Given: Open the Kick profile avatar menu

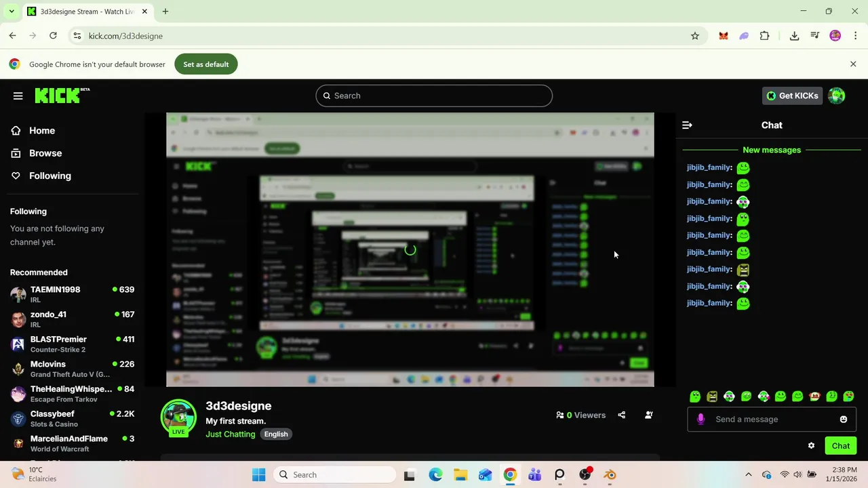Looking at the screenshot, I should 836,96.
